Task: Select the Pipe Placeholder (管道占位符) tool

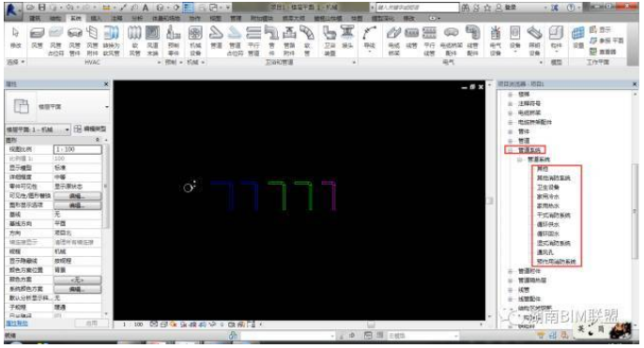Action: tap(235, 40)
